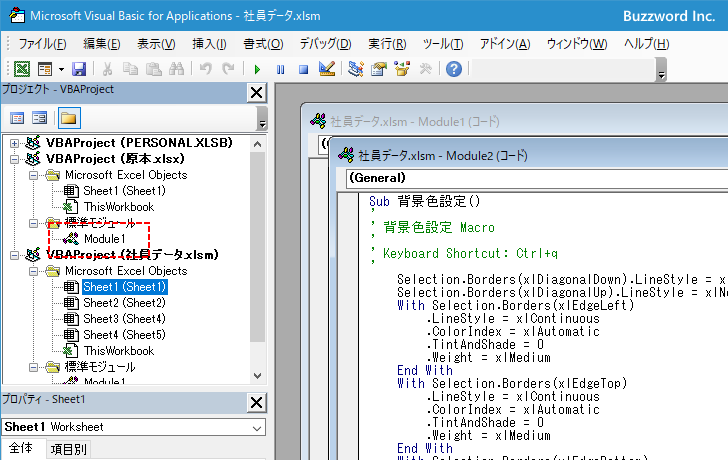The height and width of the screenshot is (460, 728).
Task: Activate the Module1 code window title bar
Action: click(x=514, y=121)
